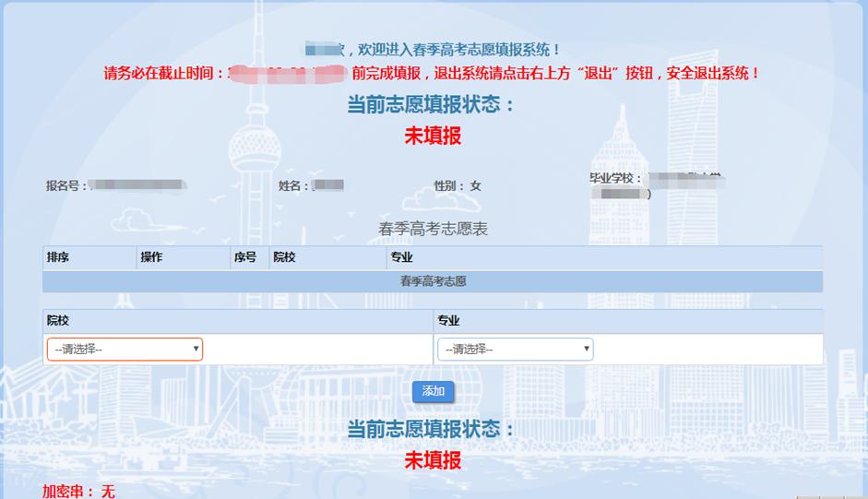Click 院校 header in the 志愿表 table
Image resolution: width=868 pixels, height=499 pixels.
[x=283, y=257]
